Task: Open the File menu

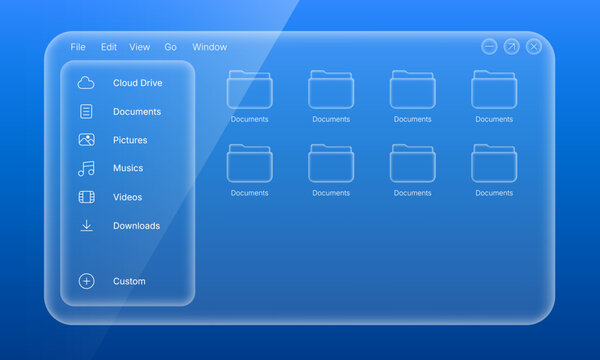Action: point(78,47)
